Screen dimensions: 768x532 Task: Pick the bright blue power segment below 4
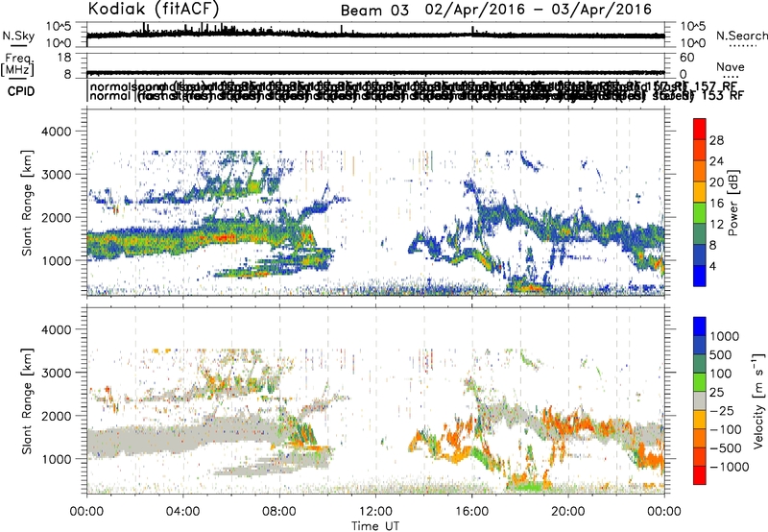(700, 276)
